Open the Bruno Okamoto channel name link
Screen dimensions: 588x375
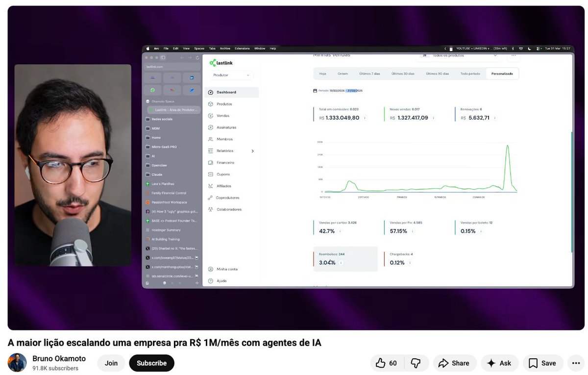(59, 358)
